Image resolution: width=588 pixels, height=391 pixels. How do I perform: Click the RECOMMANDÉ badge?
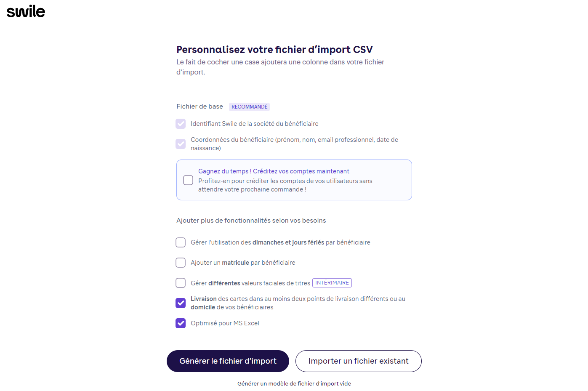point(250,107)
